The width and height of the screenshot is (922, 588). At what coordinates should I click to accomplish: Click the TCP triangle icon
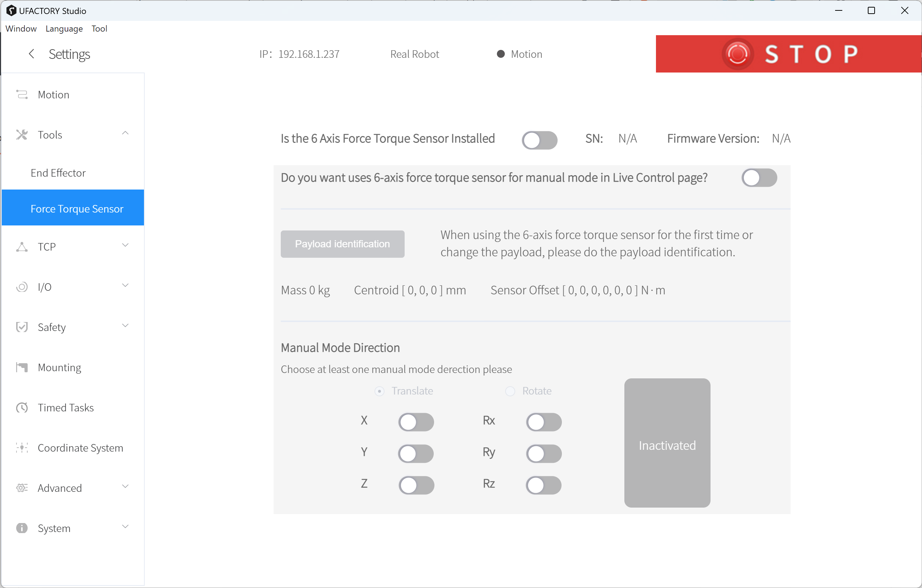[x=22, y=247]
